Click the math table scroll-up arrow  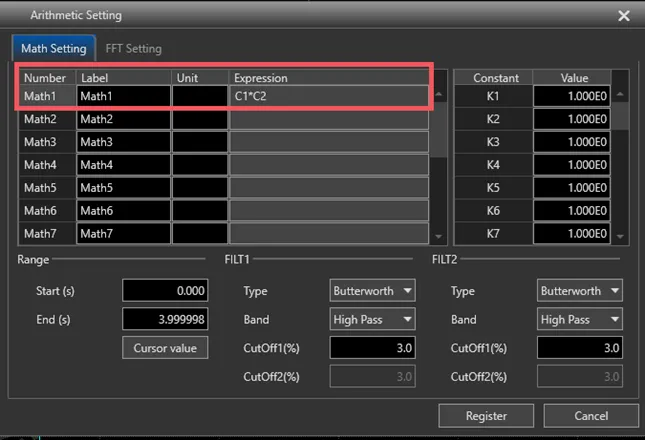(439, 95)
